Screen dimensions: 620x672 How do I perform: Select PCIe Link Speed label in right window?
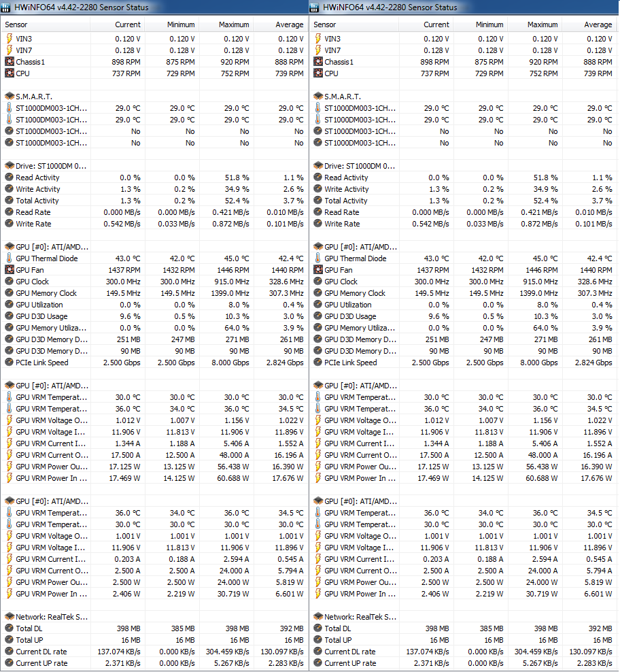pyautogui.click(x=351, y=363)
